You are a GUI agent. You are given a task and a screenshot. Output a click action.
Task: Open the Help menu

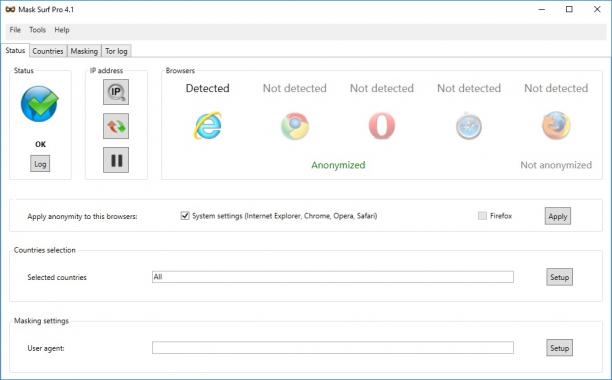(x=62, y=30)
